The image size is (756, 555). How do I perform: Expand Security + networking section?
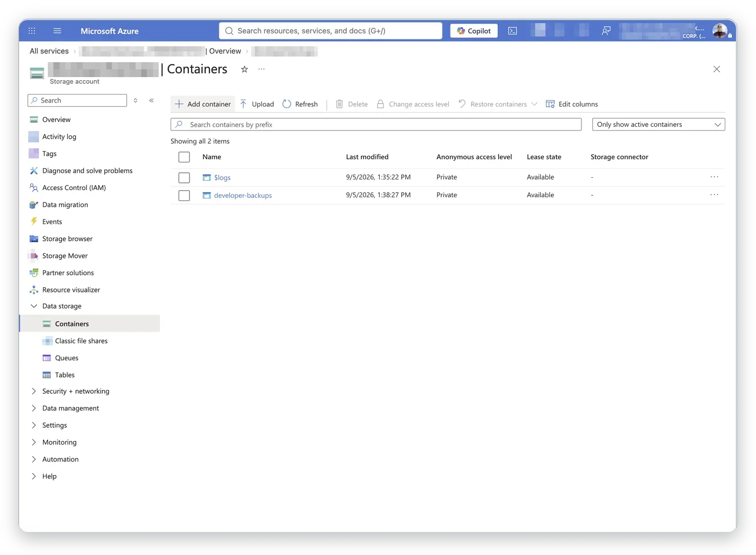(x=34, y=391)
